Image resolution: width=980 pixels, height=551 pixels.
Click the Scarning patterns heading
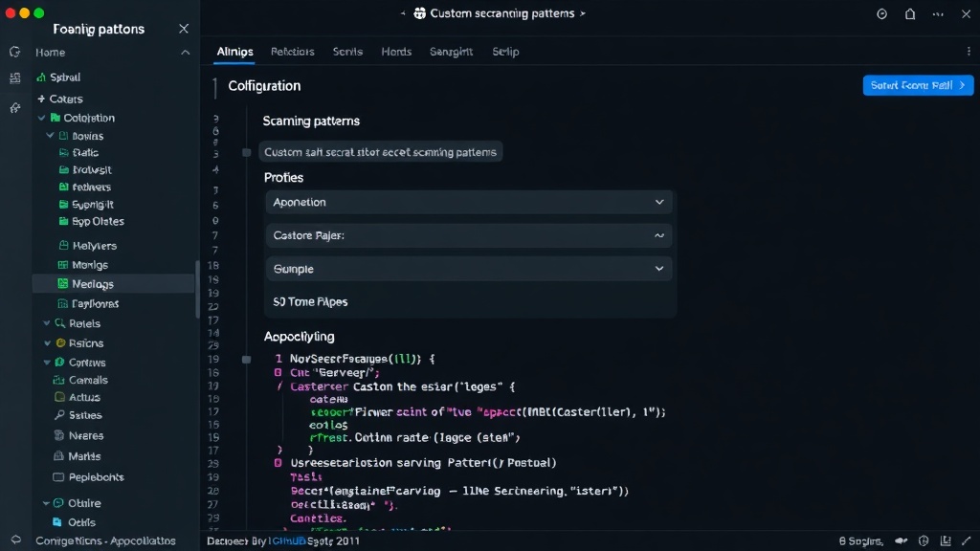(311, 121)
